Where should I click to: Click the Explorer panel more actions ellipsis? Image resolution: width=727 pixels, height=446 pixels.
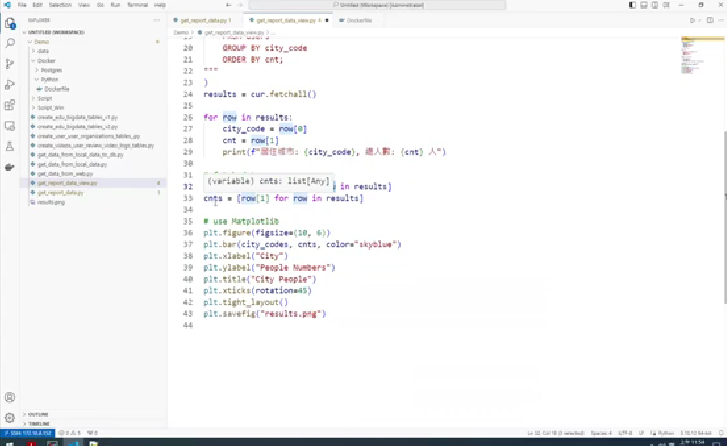click(157, 20)
